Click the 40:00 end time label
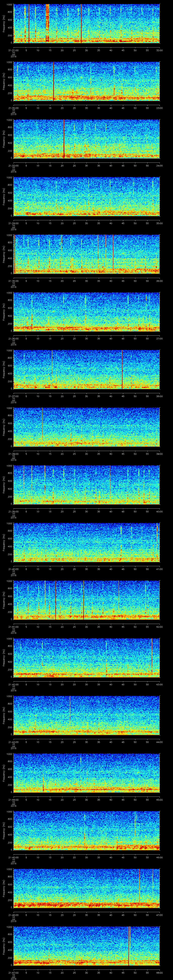 159,511
